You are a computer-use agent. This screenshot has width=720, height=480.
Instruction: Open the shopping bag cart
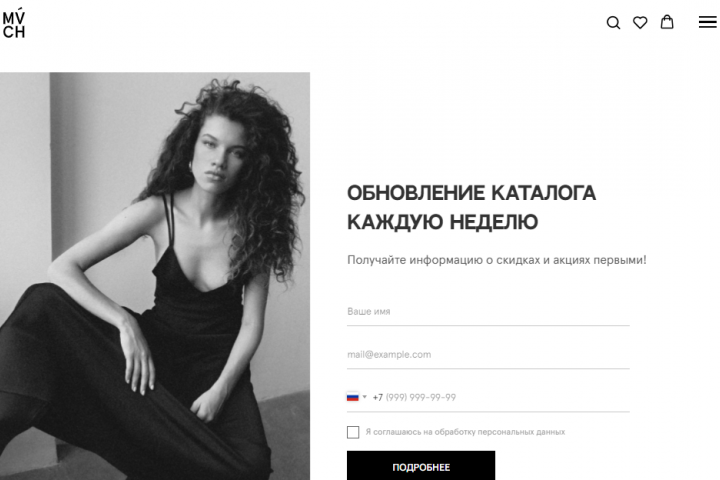click(x=667, y=22)
